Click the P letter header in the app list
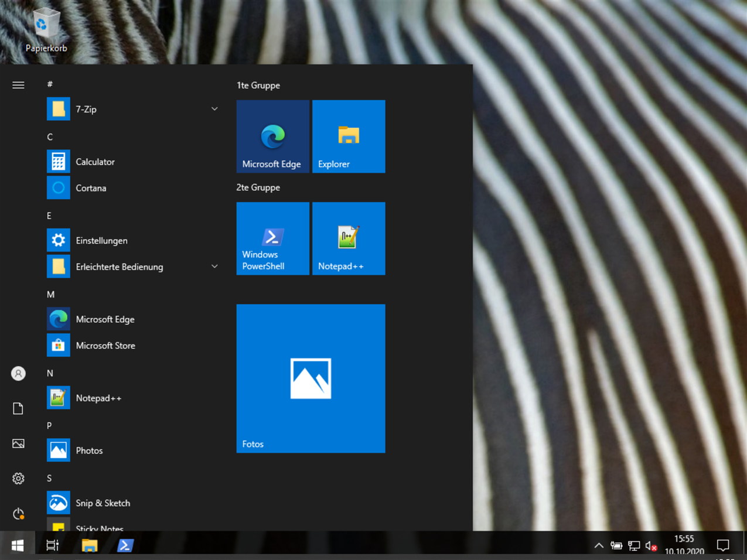Screen dimensions: 747x560 [49, 426]
